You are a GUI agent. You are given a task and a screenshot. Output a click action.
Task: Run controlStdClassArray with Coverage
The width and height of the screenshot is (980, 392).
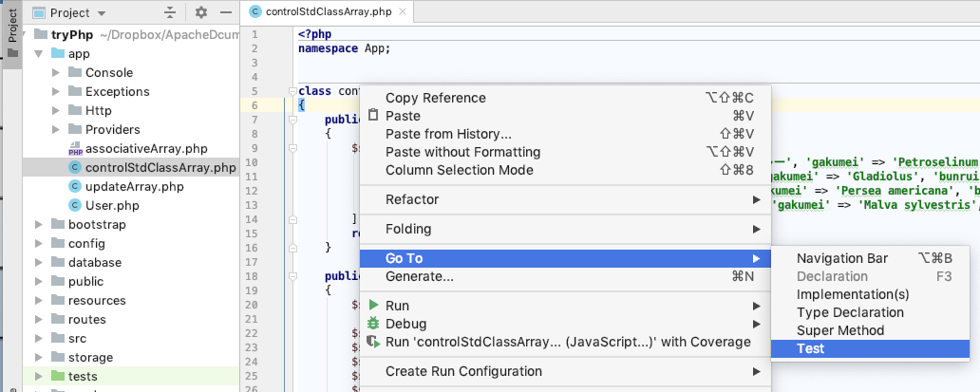coord(566,342)
